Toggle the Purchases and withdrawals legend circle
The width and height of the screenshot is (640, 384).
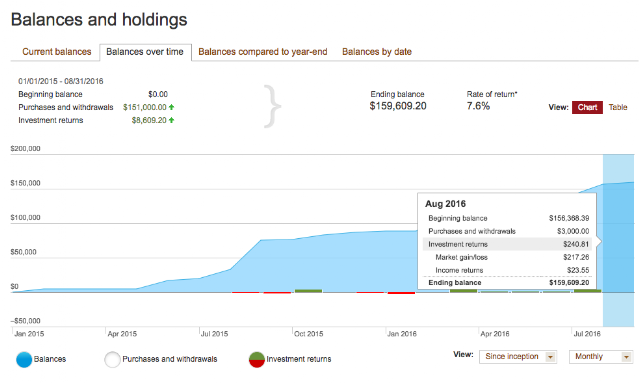(x=112, y=360)
